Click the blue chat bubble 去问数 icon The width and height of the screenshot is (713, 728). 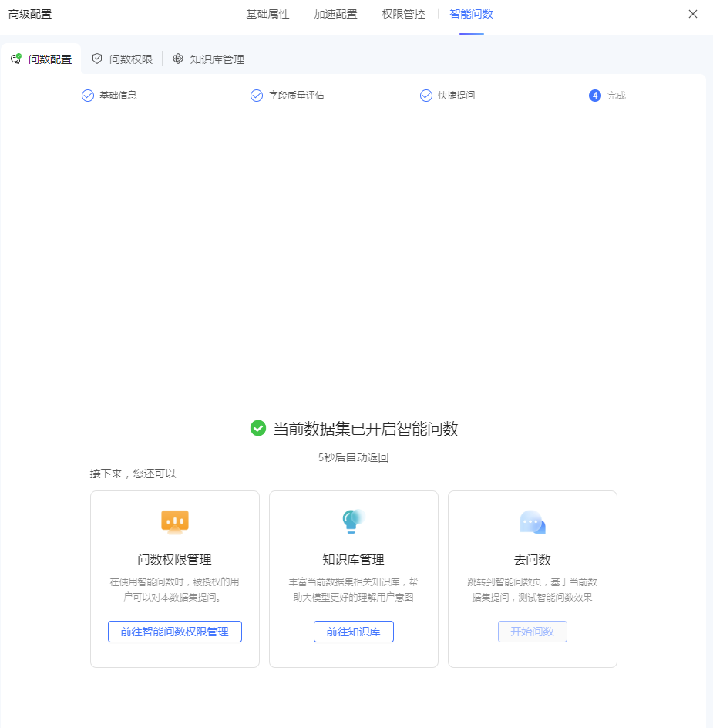533,522
